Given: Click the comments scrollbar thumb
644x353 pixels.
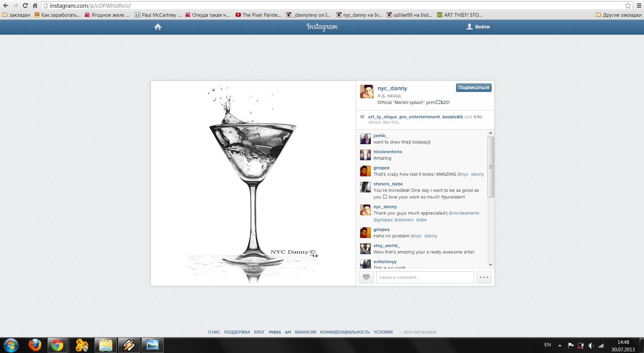Looking at the screenshot, I should click(x=491, y=167).
